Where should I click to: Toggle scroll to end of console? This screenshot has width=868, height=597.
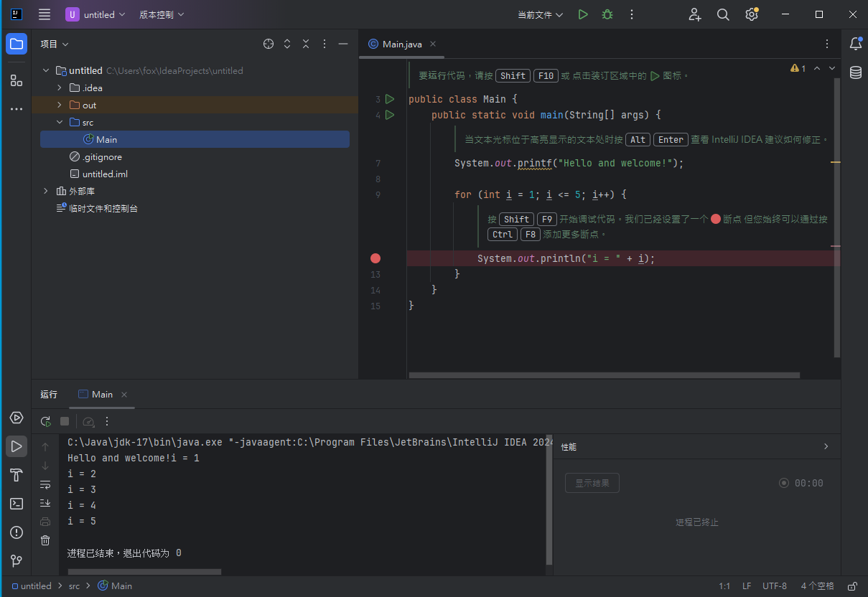tap(45, 503)
